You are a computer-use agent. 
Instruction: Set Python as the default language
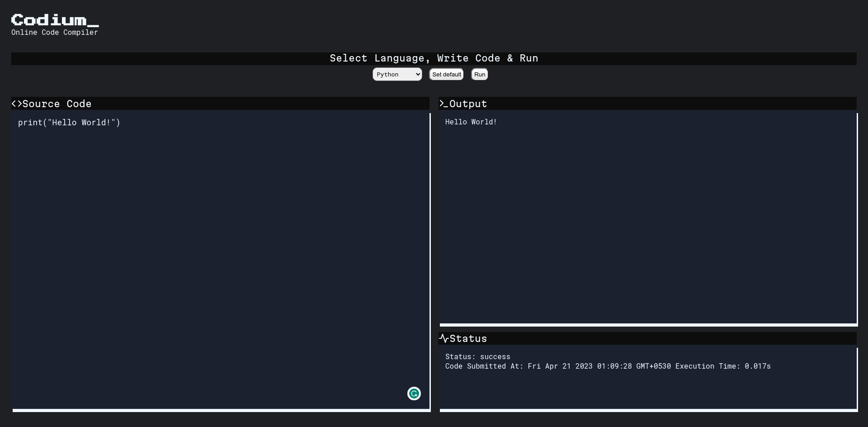[x=446, y=74]
